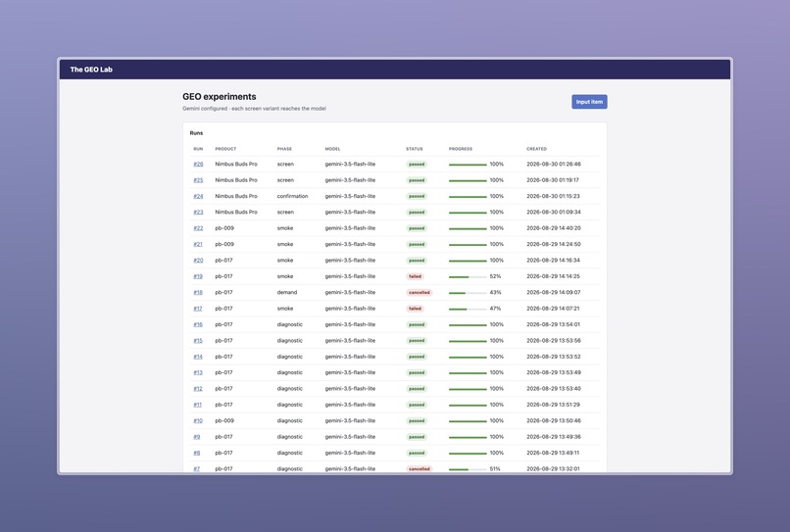Click the gemini-3.5-flash-lite model in run #25 row

coord(350,180)
